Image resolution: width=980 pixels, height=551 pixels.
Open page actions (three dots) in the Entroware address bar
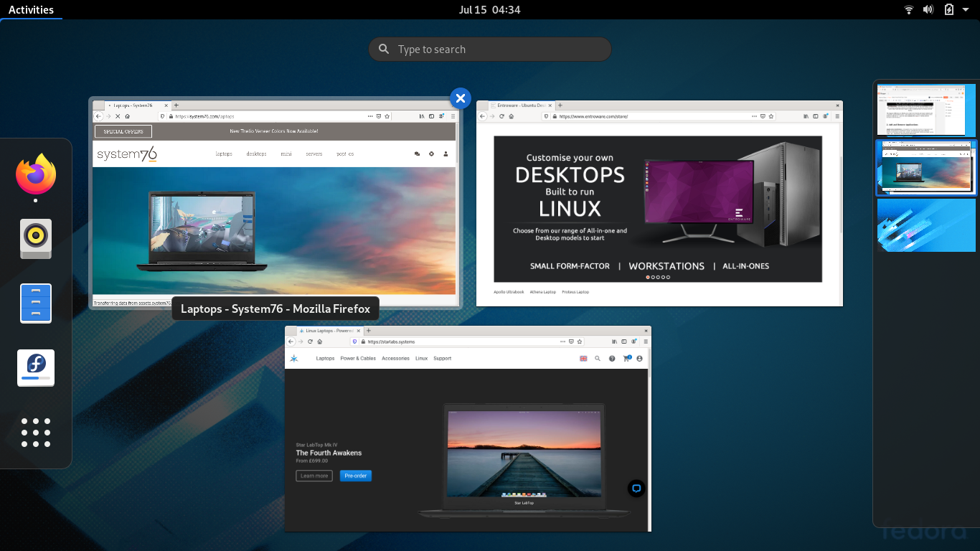(753, 116)
